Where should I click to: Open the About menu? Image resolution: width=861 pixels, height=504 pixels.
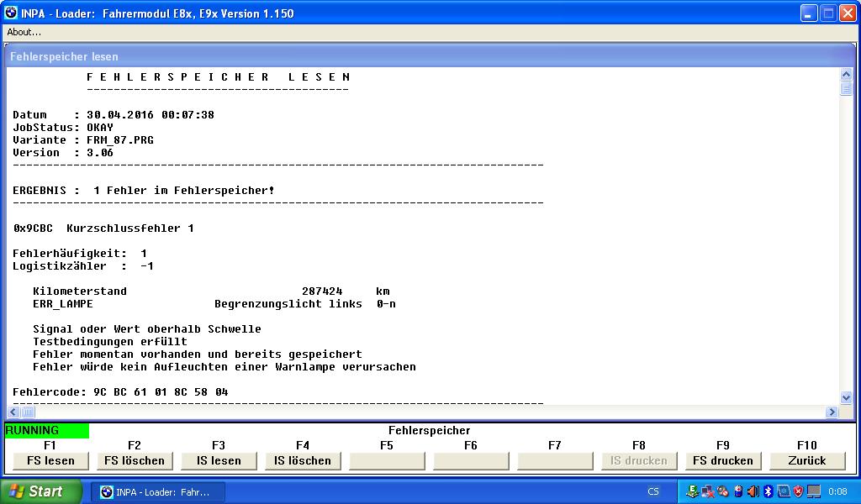24,32
